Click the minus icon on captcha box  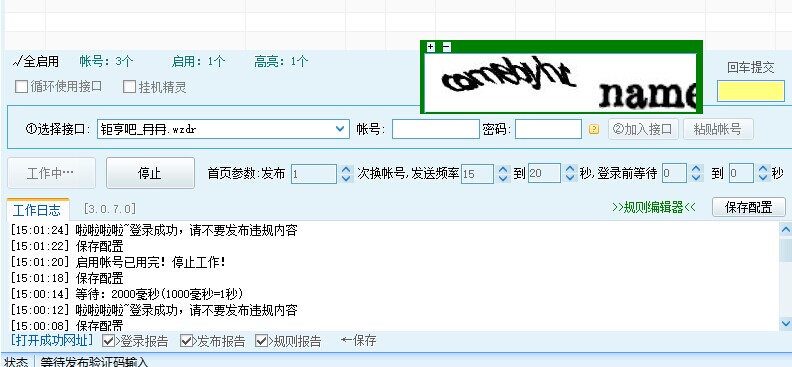(x=447, y=47)
